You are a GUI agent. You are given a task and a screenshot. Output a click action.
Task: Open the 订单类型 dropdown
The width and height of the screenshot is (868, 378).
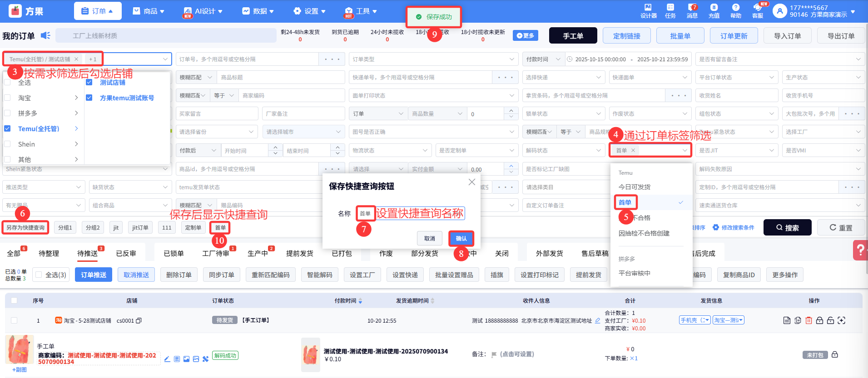[434, 59]
